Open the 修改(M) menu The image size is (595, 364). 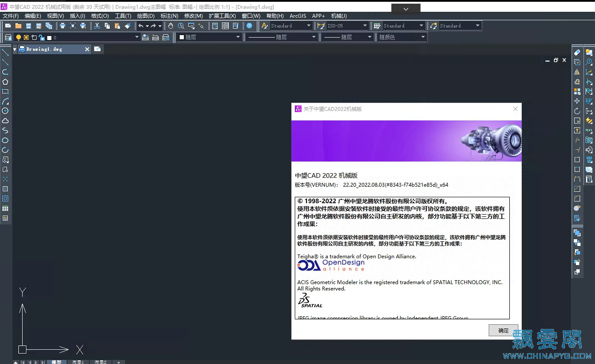coord(194,16)
